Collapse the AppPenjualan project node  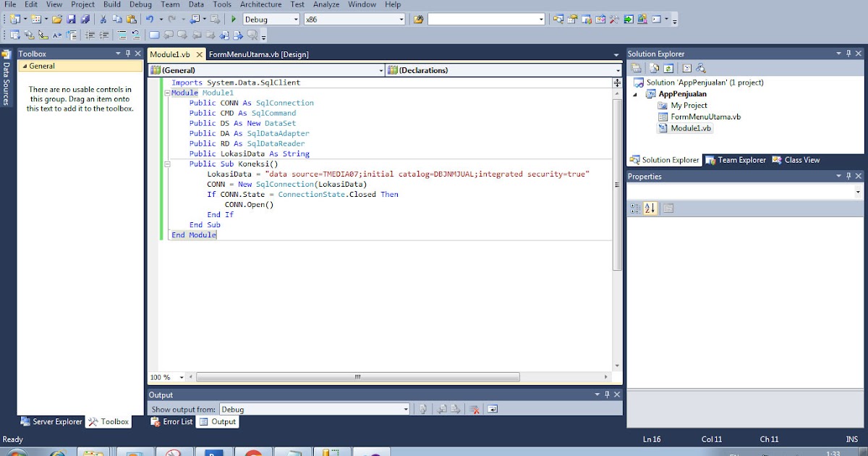[x=636, y=94]
